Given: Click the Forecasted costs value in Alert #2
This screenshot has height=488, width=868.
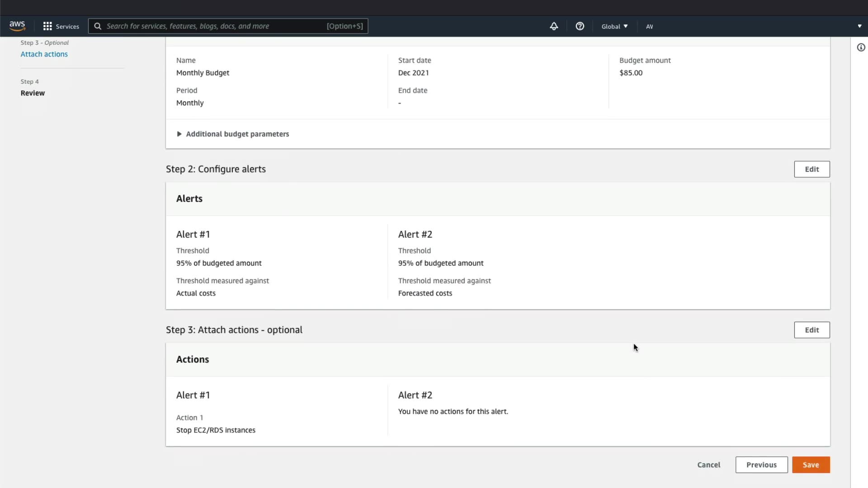Looking at the screenshot, I should (x=425, y=293).
